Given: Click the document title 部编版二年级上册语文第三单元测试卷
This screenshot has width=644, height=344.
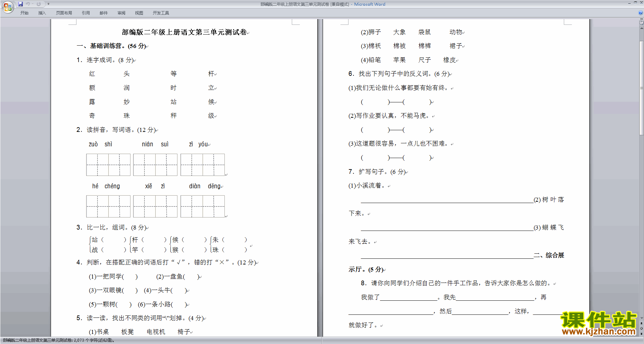Looking at the screenshot, I should point(184,32).
